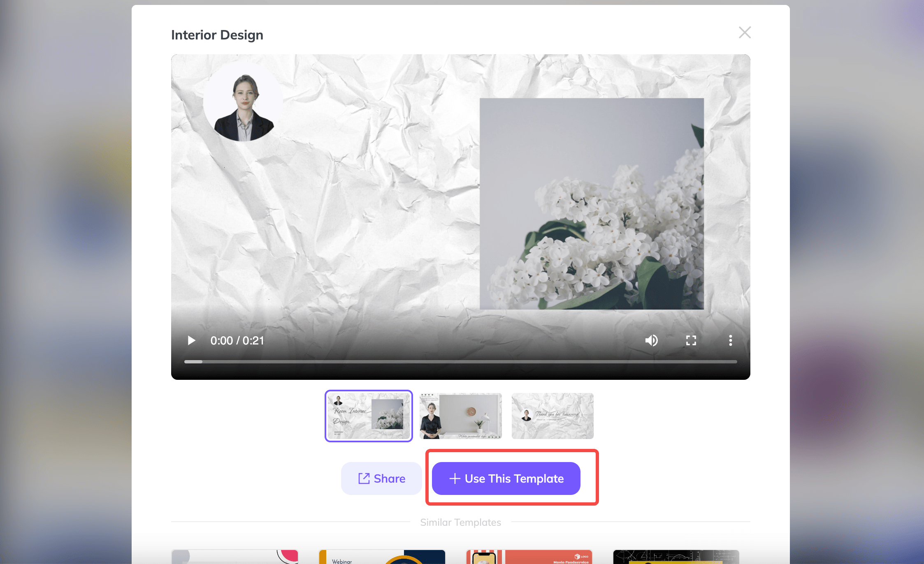Click the video progress bar
Screen dimensions: 924x564
click(x=460, y=362)
